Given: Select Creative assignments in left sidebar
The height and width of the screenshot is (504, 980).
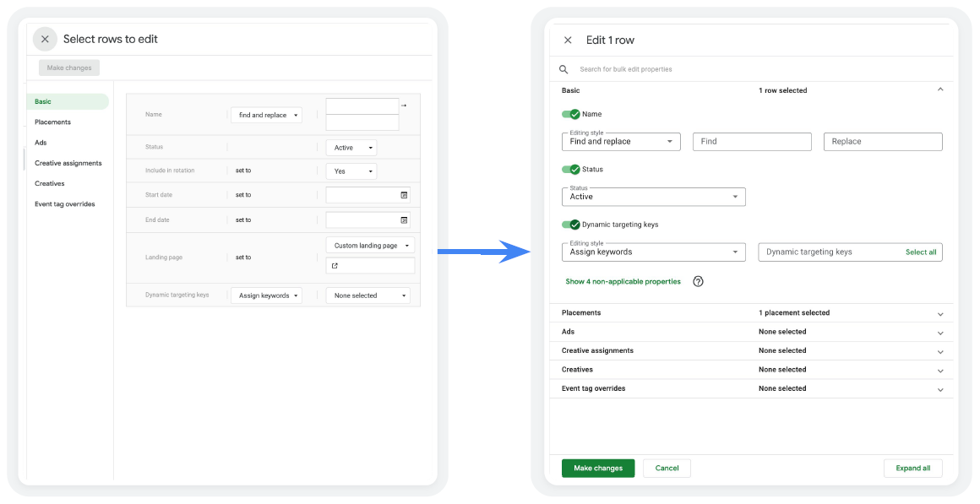Looking at the screenshot, I should (68, 163).
